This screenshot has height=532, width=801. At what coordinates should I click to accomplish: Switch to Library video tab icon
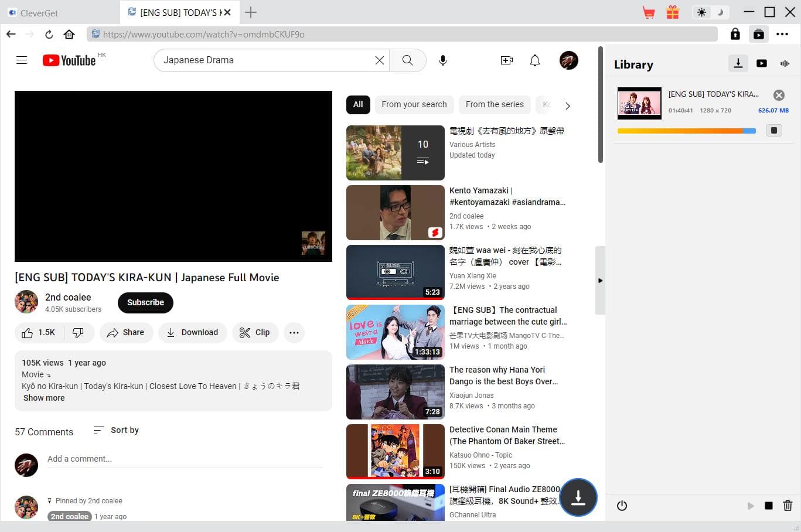762,63
